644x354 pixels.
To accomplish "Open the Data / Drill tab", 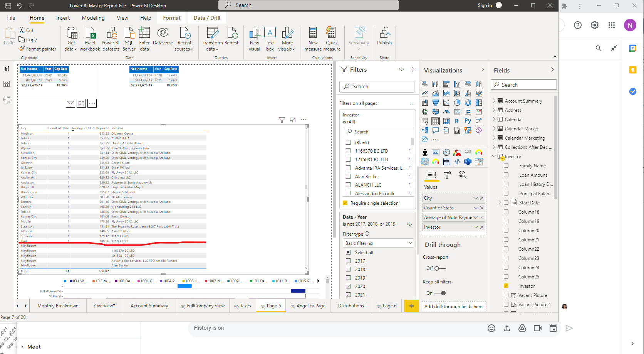I will click(207, 18).
